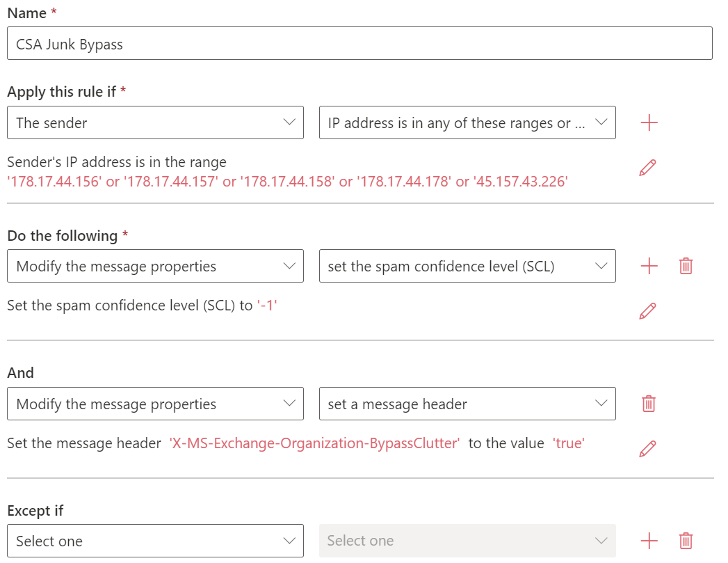The height and width of the screenshot is (563, 728).
Task: Expand the 'set the spam confidence level (SCL)' dropdown
Action: point(467,266)
